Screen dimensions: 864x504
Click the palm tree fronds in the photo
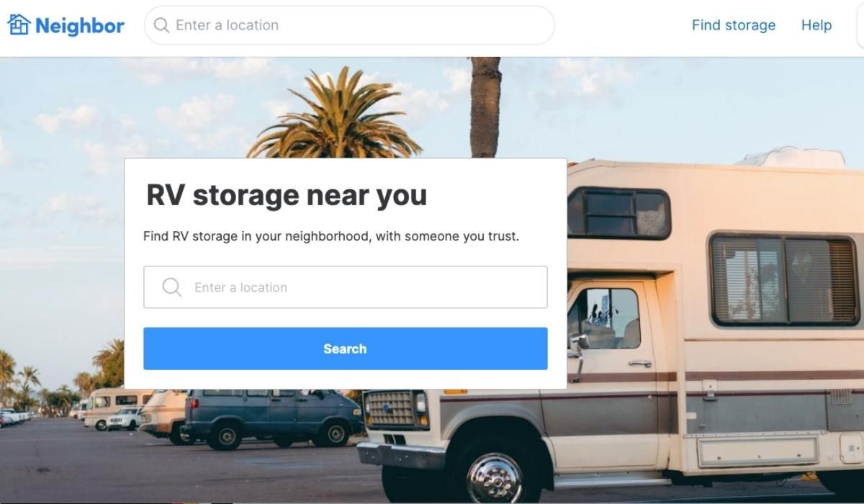click(336, 115)
